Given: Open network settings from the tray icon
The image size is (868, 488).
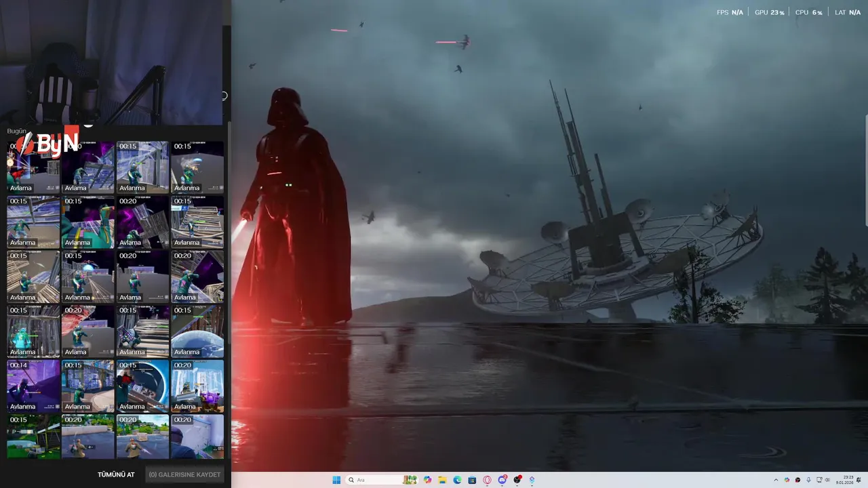Looking at the screenshot, I should coord(818,480).
